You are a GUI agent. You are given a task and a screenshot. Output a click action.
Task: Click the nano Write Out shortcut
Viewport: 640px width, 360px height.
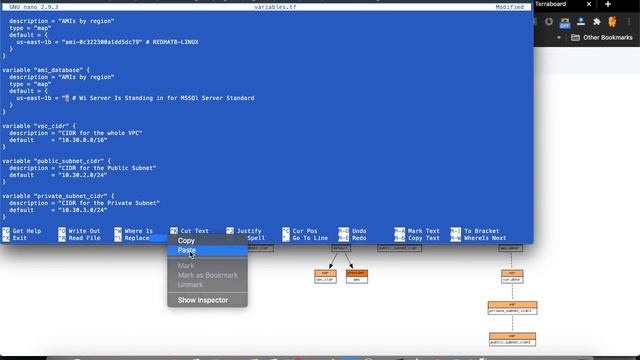click(79, 231)
